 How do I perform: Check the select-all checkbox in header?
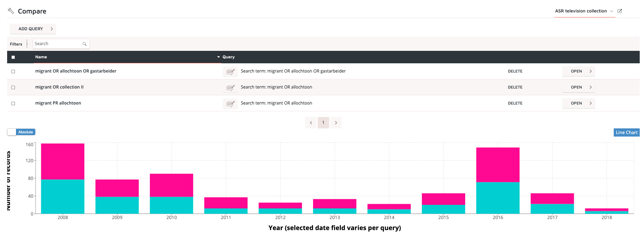[x=13, y=57]
